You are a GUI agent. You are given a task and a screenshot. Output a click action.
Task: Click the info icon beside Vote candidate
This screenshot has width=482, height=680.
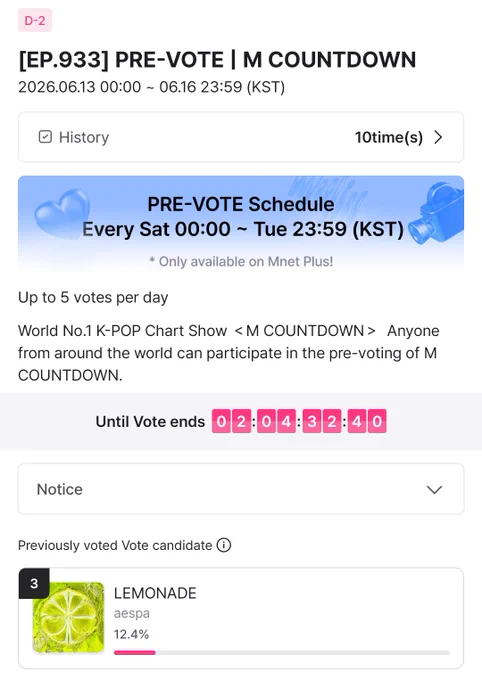[x=224, y=545]
